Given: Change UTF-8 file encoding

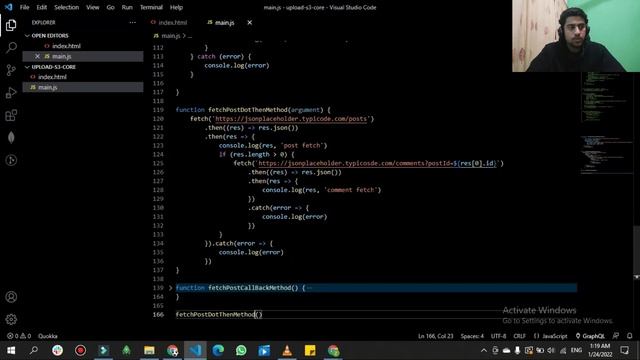Looking at the screenshot, I should point(498,336).
